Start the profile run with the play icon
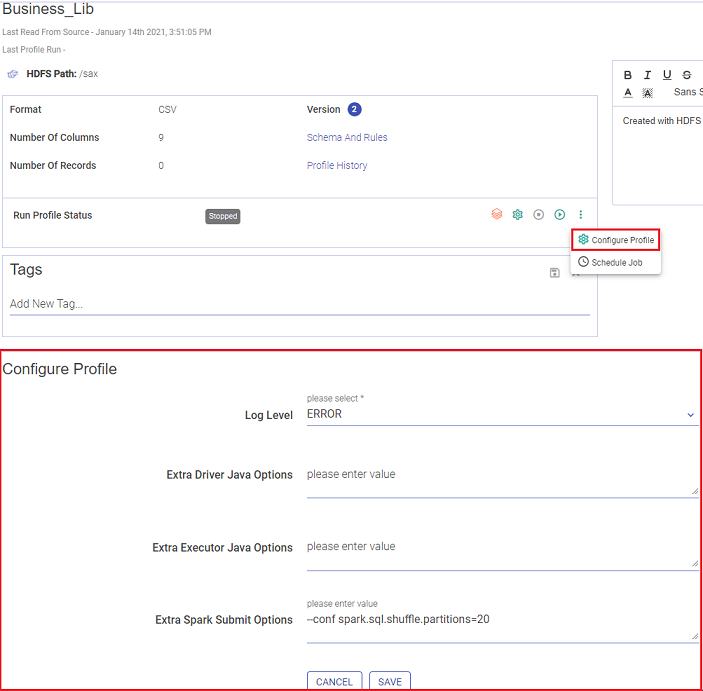Viewport: 703px width, 691px height. click(x=560, y=215)
